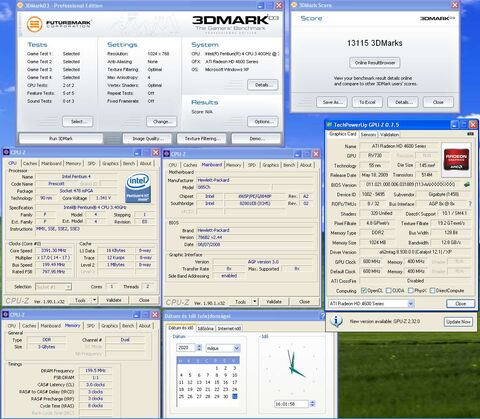
Task: Click the Image Quality... button
Action: coord(147,138)
